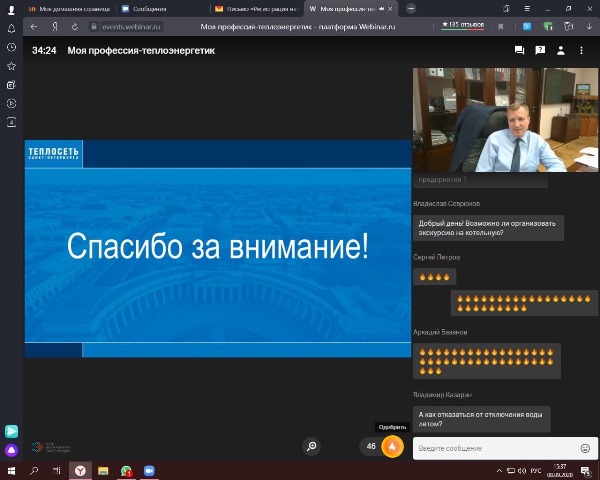
Task: Click the notifications bell in browser sidebar
Action: (x=11, y=28)
